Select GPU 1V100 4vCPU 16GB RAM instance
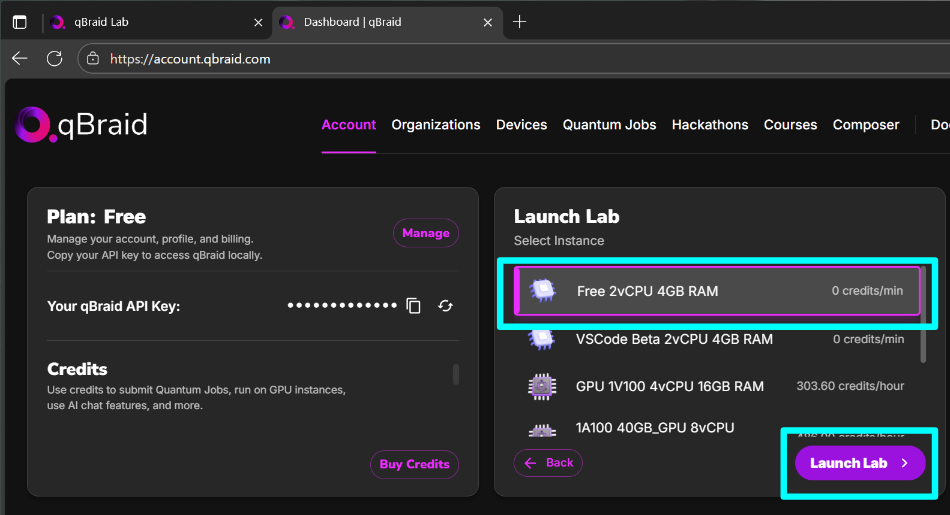The height and width of the screenshot is (515, 950). click(x=717, y=386)
